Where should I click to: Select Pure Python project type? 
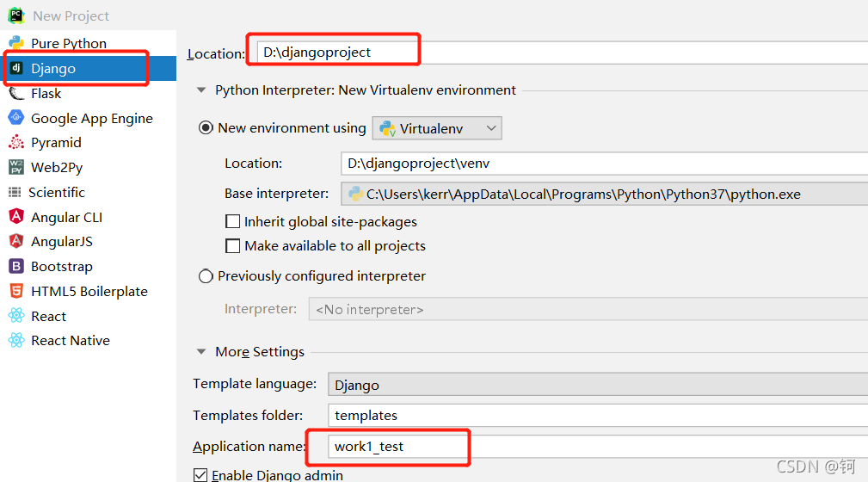(88, 43)
